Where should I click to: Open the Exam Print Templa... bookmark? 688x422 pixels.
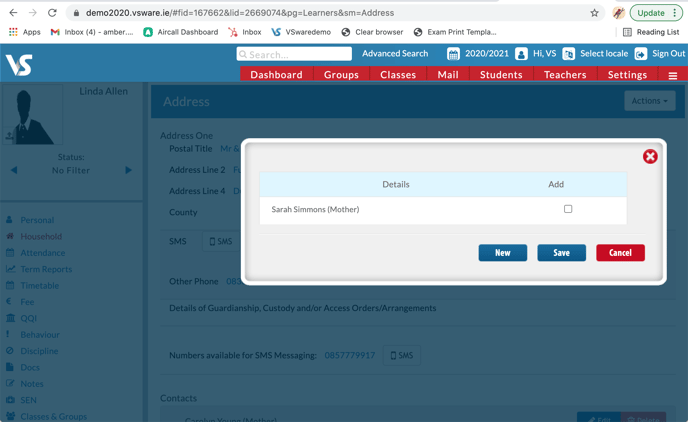455,32
